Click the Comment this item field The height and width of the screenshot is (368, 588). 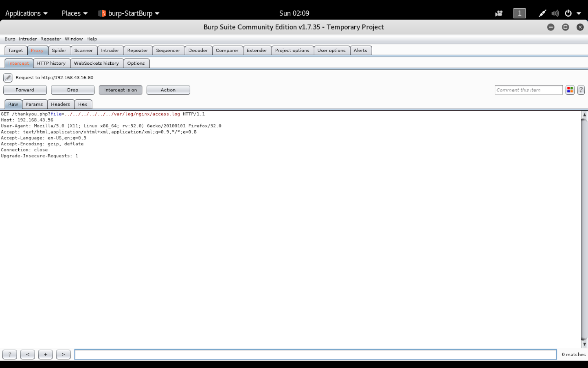[528, 90]
